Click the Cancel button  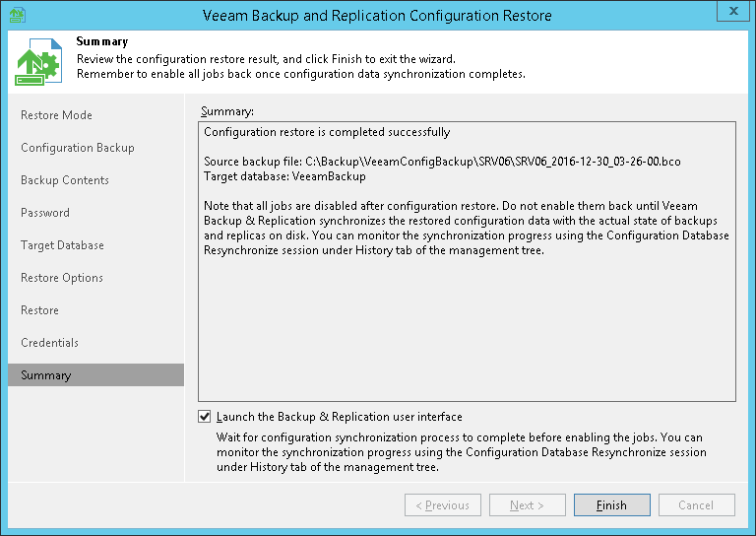(x=696, y=505)
